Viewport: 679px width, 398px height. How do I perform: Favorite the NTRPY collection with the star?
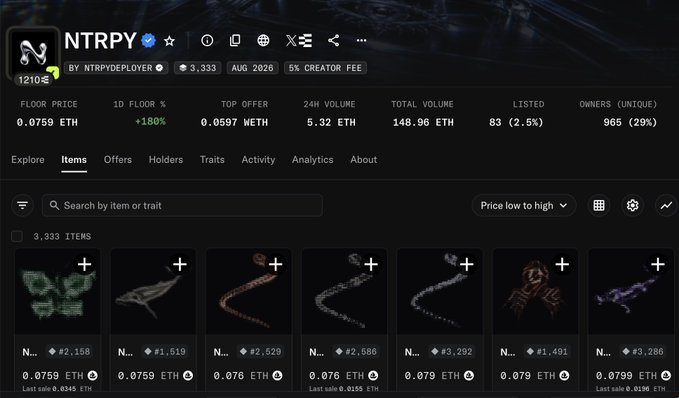169,41
